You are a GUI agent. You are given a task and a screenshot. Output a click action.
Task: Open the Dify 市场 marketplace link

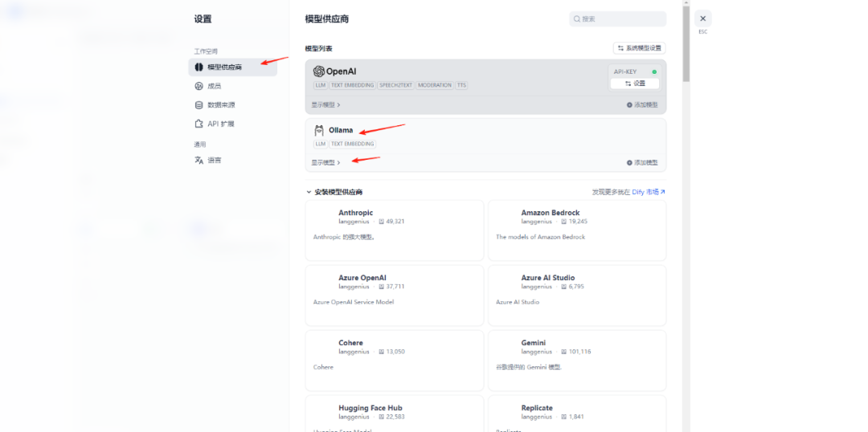[649, 192]
